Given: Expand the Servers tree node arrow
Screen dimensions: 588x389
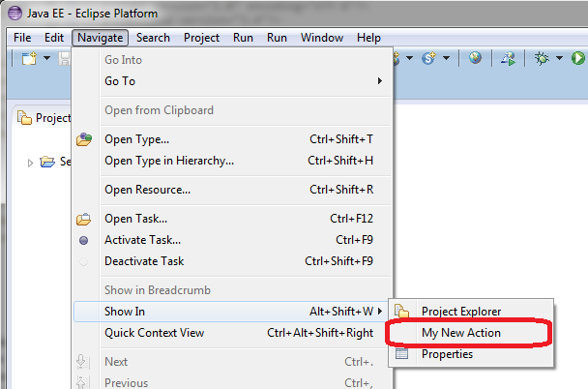Looking at the screenshot, I should [x=31, y=163].
